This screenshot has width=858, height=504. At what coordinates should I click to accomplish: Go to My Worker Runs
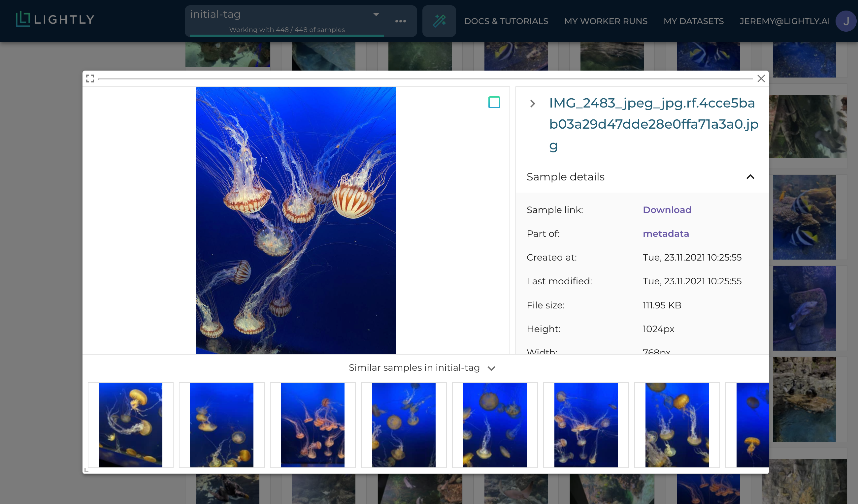[606, 21]
